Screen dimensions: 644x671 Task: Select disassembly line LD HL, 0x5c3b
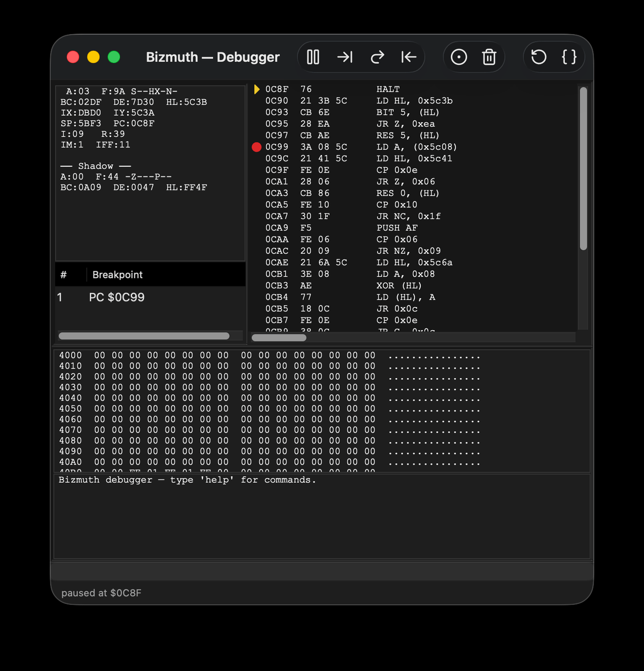[x=413, y=101]
